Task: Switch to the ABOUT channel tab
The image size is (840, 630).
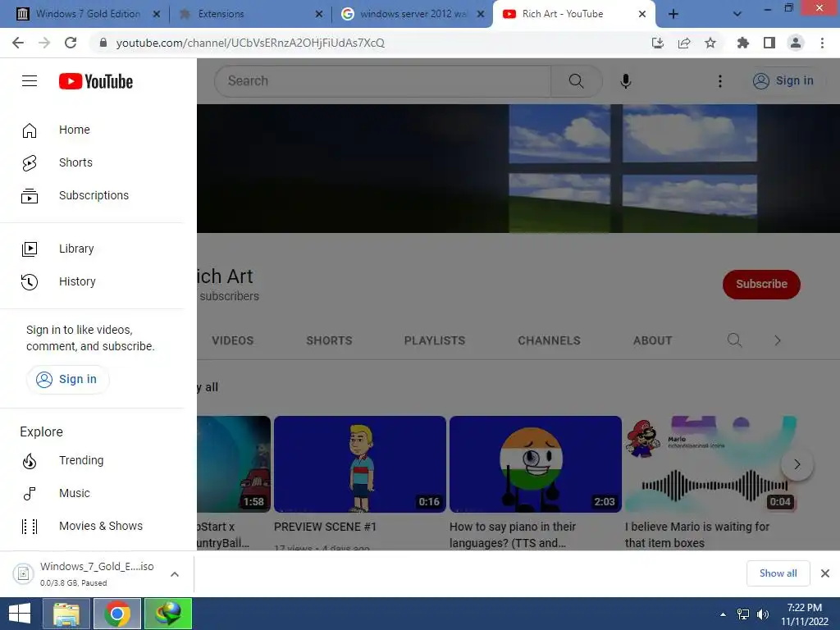Action: (x=652, y=340)
